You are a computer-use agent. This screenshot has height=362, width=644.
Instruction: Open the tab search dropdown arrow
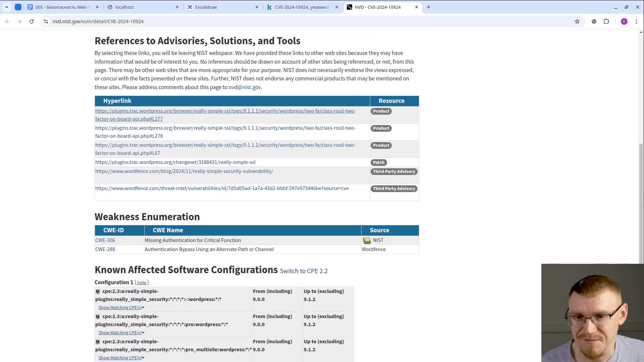(x=7, y=7)
